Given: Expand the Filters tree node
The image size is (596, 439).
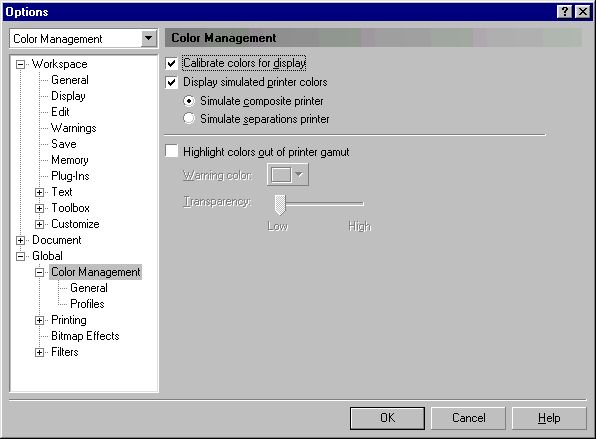Looking at the screenshot, I should [40, 352].
